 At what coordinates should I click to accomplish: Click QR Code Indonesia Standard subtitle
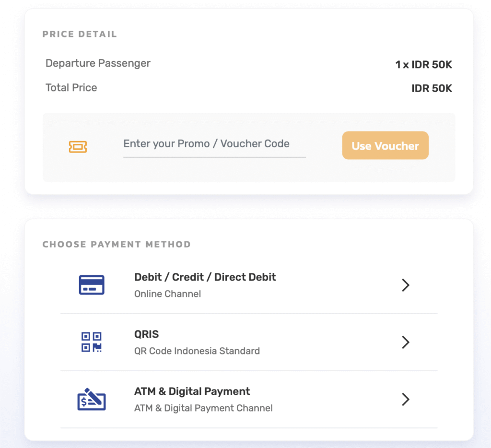click(x=197, y=351)
